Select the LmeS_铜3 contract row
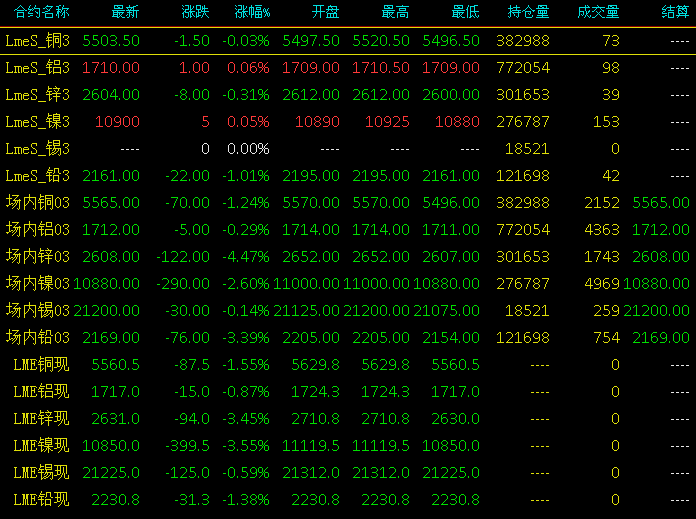The image size is (696, 519). pyautogui.click(x=348, y=41)
